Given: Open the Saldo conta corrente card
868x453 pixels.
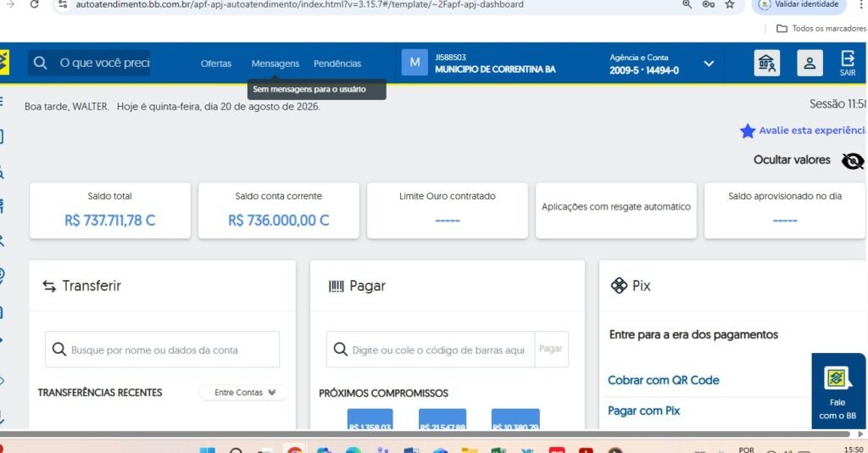Looking at the screenshot, I should pos(278,211).
